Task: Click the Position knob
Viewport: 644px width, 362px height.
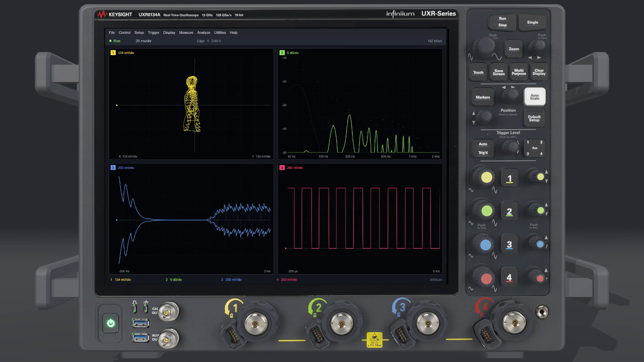Action: click(485, 116)
